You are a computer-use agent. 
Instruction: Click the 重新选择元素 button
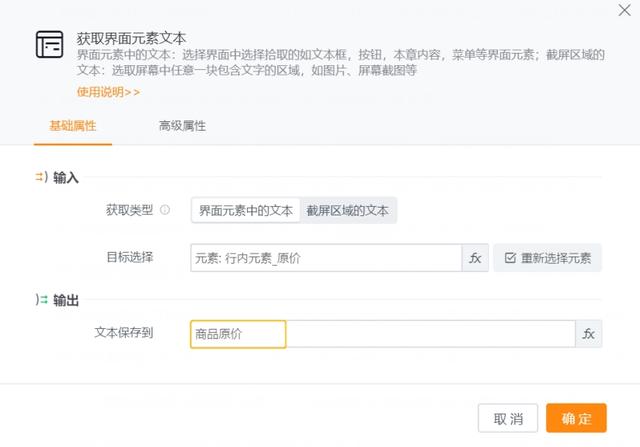tap(547, 258)
